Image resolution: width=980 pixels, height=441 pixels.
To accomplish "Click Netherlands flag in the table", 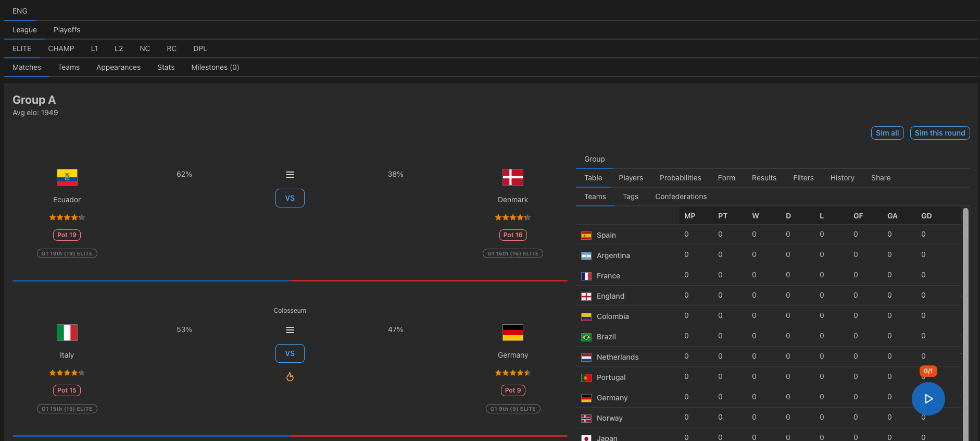I will pyautogui.click(x=586, y=357).
